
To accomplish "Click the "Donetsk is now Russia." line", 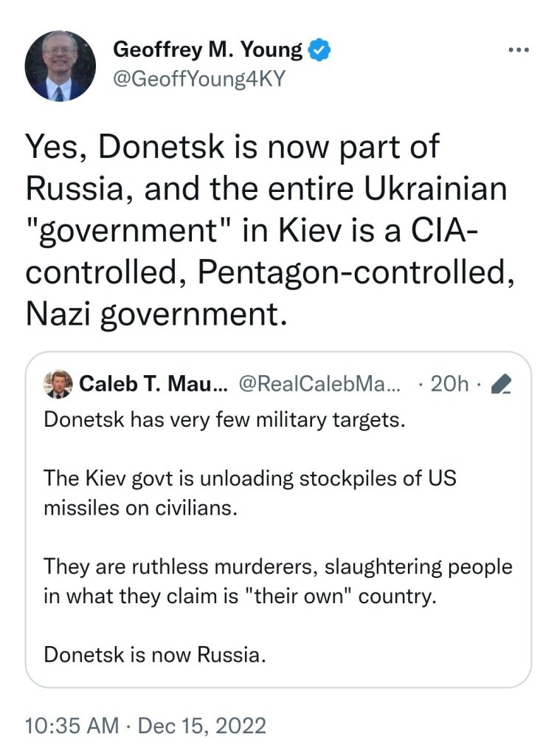I will click(x=153, y=653).
